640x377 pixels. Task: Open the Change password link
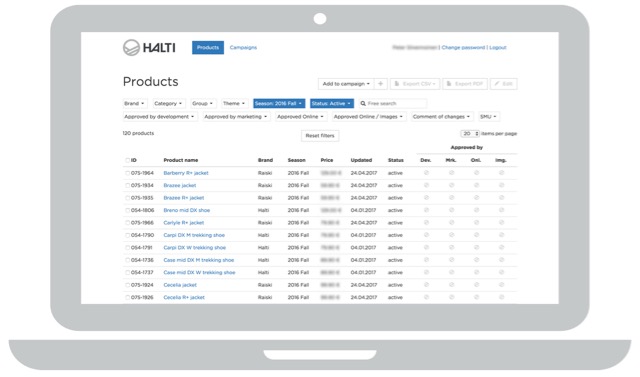click(x=463, y=47)
